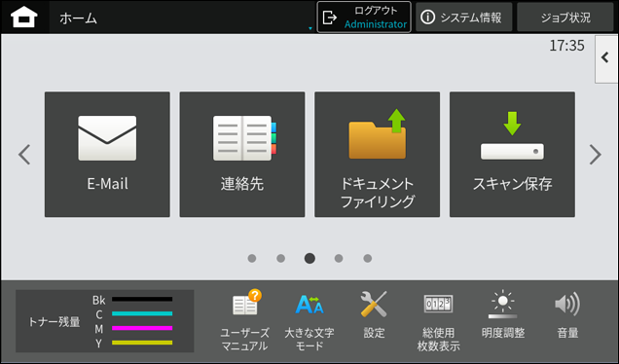This screenshot has width=619, height=364.
Task: Open 音量 speaker volume icon
Action: click(x=567, y=314)
